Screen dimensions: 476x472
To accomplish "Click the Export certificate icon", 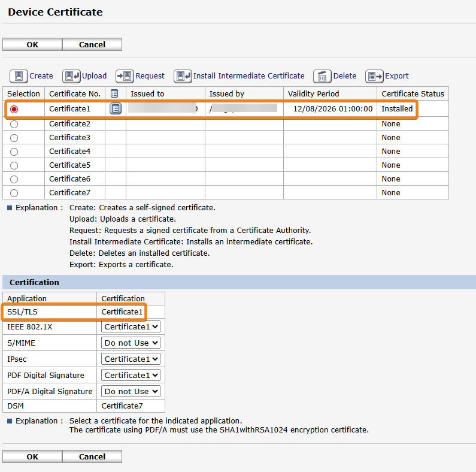I will click(374, 76).
